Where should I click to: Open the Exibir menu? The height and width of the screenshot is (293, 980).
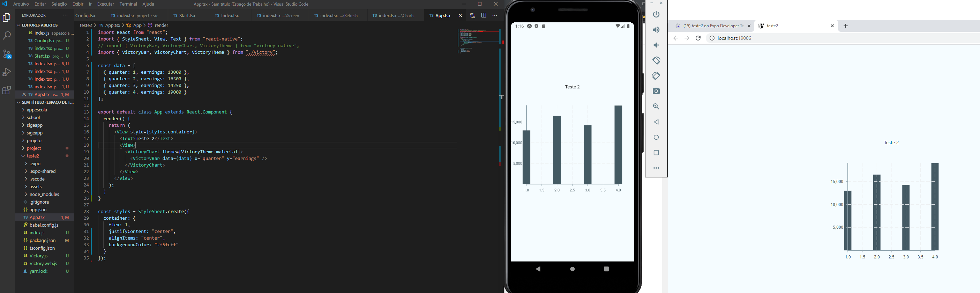pos(78,4)
